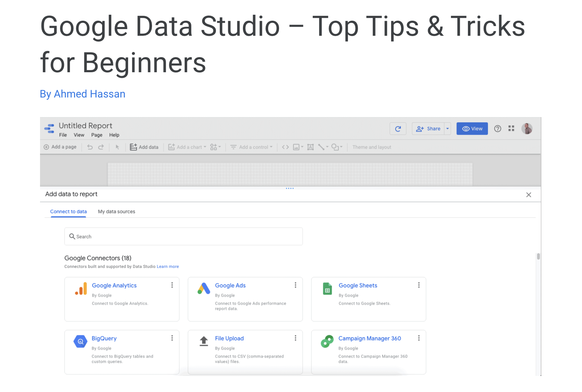Select the line drawing tool
This screenshot has width=582, height=392.
tap(322, 147)
